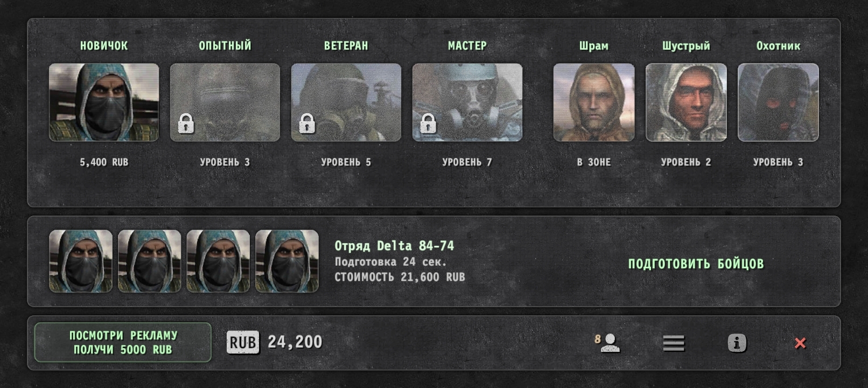Screen dimensions: 868x388
Task: Click the Отряд Delta 84-74 squad name
Action: click(x=394, y=246)
